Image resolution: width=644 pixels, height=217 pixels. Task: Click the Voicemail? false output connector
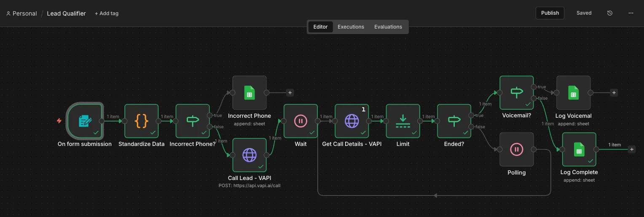point(534,98)
